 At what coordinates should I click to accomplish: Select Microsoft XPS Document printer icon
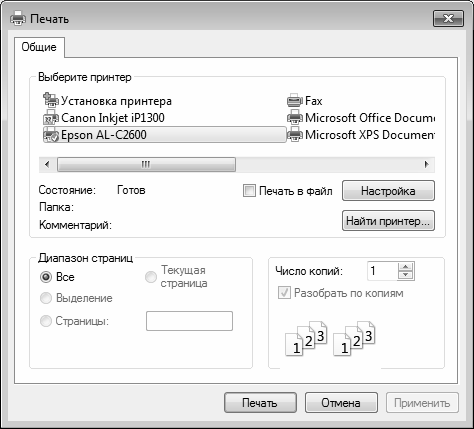tap(295, 135)
